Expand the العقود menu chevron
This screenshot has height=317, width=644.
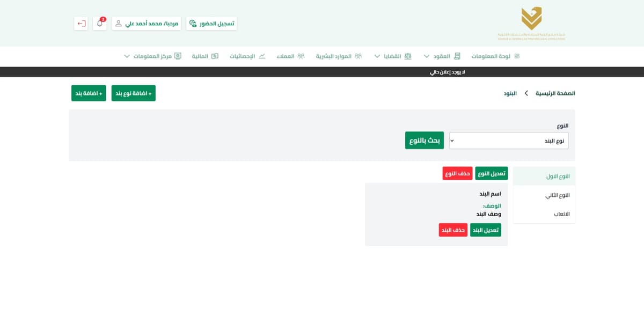(x=427, y=56)
